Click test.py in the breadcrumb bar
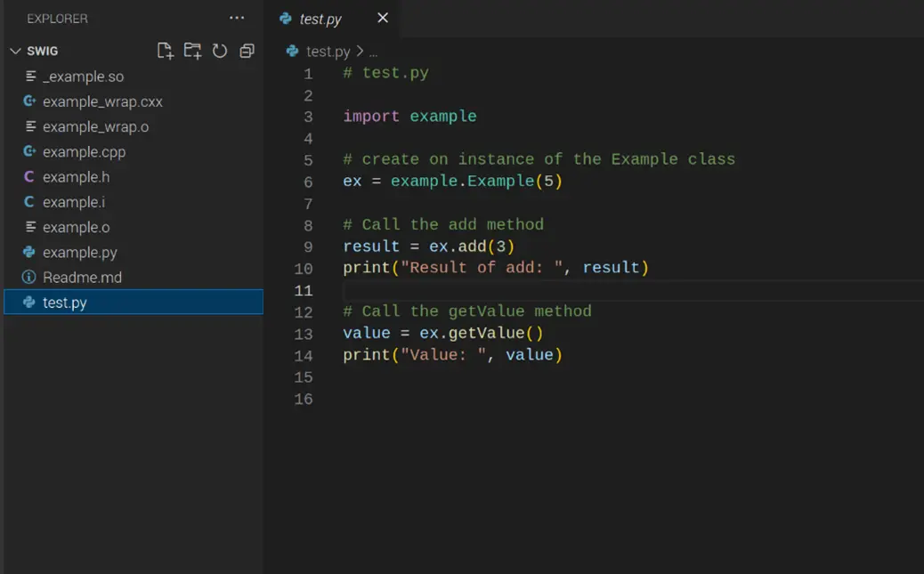Screen dimensions: 924x574 (x=328, y=52)
